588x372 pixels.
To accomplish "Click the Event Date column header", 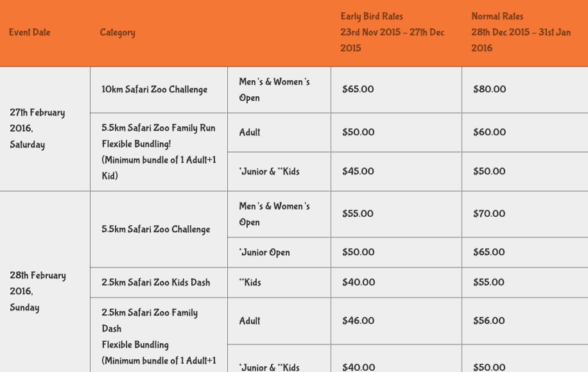I will (30, 33).
